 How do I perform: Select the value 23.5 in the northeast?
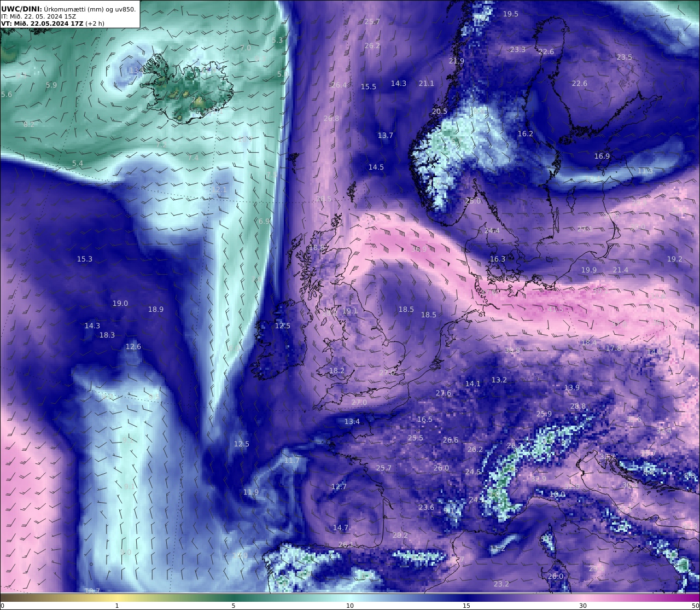point(625,57)
